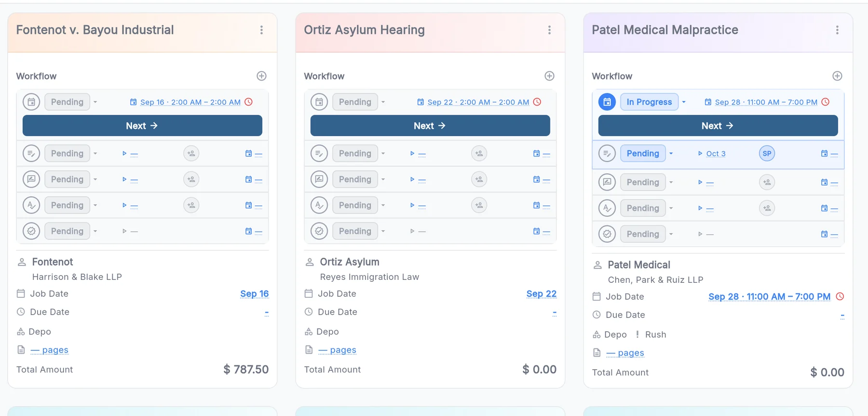
Task: Click the Harrison & Blake LLP firm name
Action: pyautogui.click(x=77, y=277)
